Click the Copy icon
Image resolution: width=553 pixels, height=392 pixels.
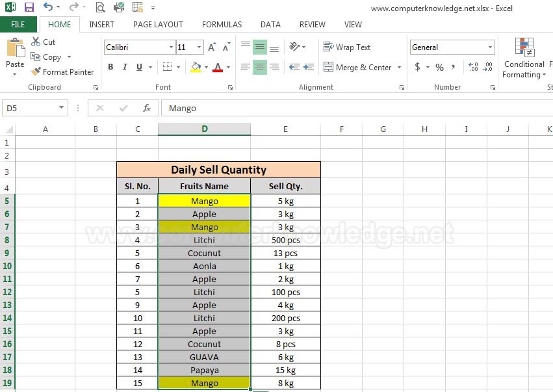[x=35, y=57]
